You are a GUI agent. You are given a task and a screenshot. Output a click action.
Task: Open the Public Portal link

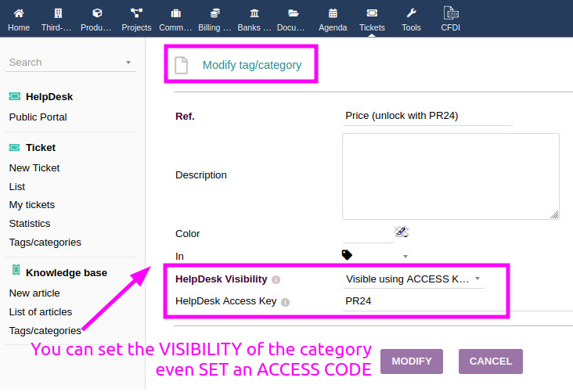pyautogui.click(x=38, y=117)
